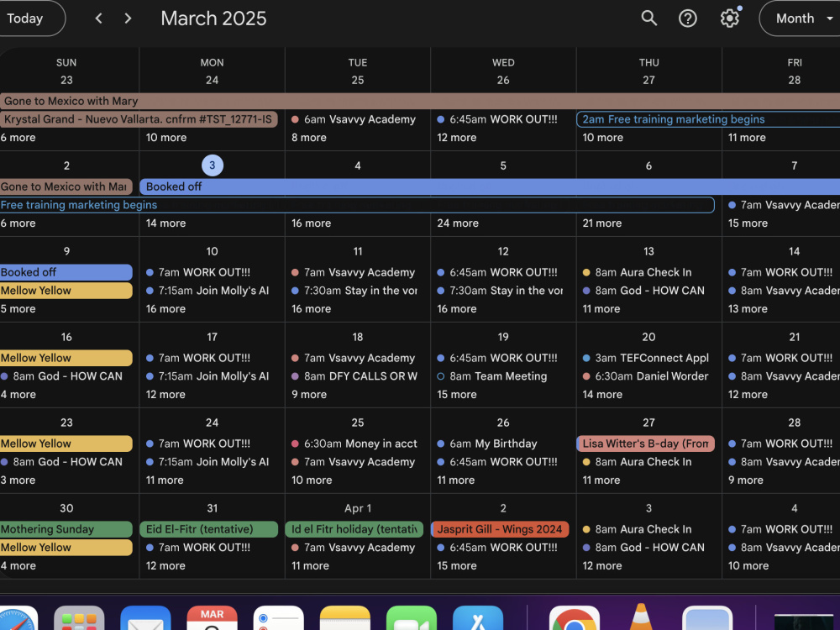Open the 6am Vsavvy Academy event
Viewport: 840px width, 630px height.
(354, 119)
